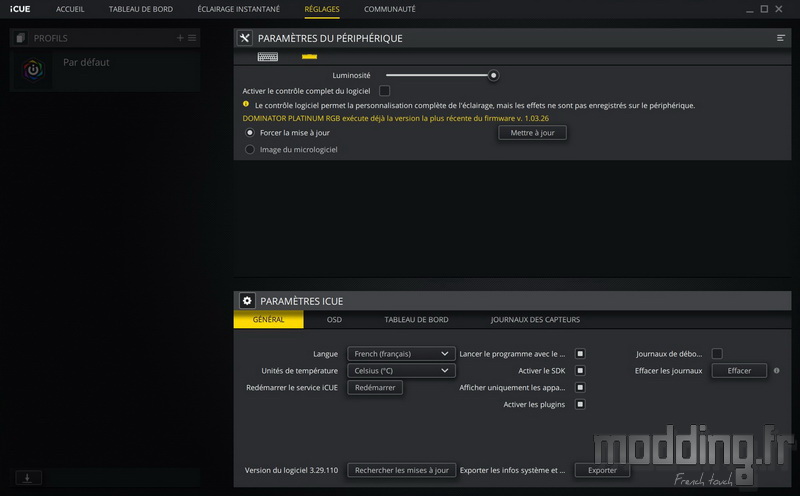Select Image du micrologiciel radio option

249,150
